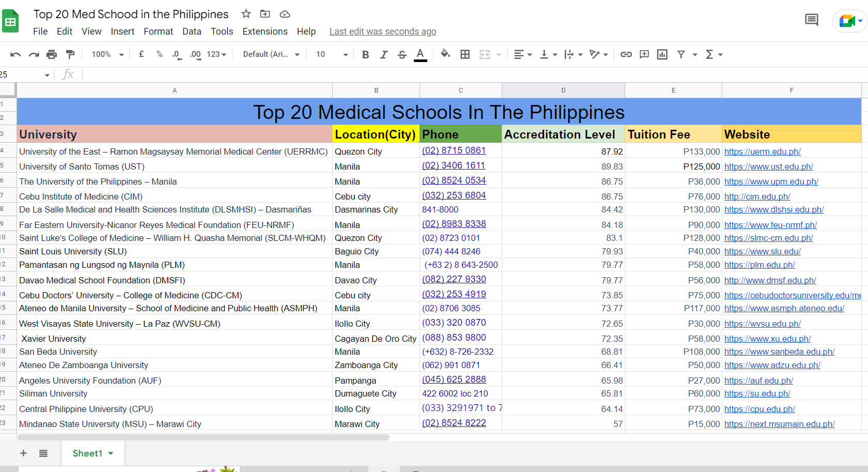Viewport: 868px width, 472px height.
Task: Click the Google Meet call button
Action: (850, 21)
